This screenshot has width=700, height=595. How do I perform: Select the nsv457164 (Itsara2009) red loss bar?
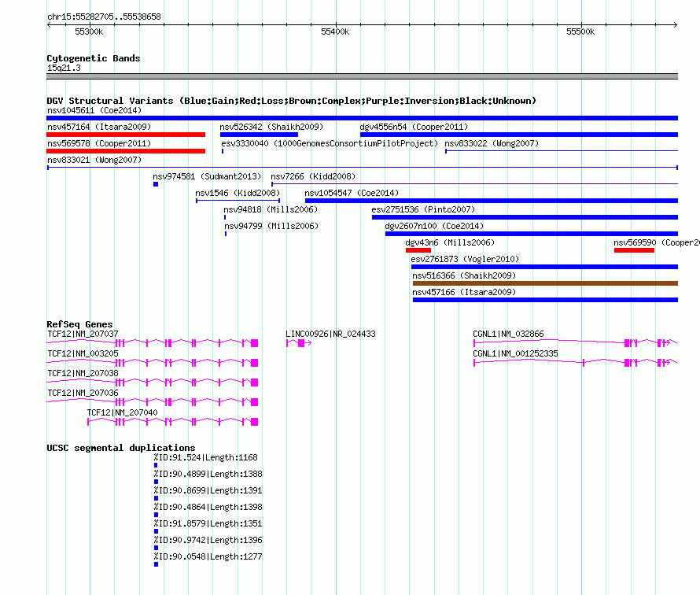coord(126,135)
